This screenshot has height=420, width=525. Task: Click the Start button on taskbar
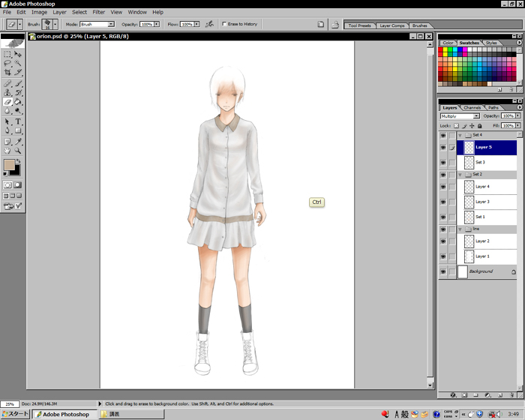14,414
